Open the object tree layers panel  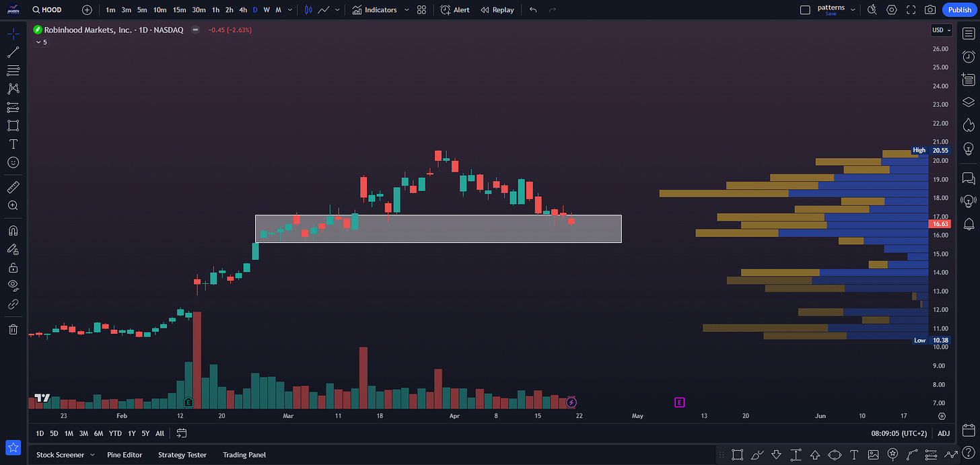(969, 102)
